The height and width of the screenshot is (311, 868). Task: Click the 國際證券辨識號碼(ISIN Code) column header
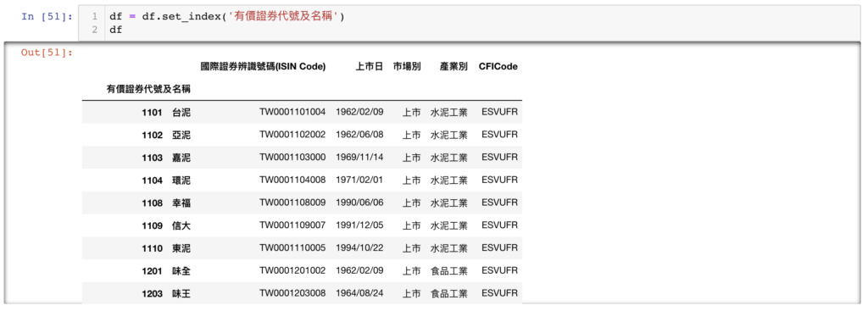point(263,66)
